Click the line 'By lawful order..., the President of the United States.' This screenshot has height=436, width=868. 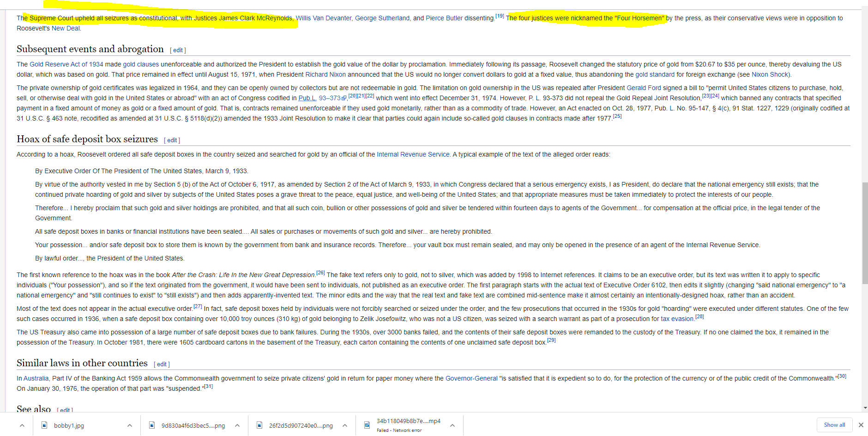tap(110, 258)
